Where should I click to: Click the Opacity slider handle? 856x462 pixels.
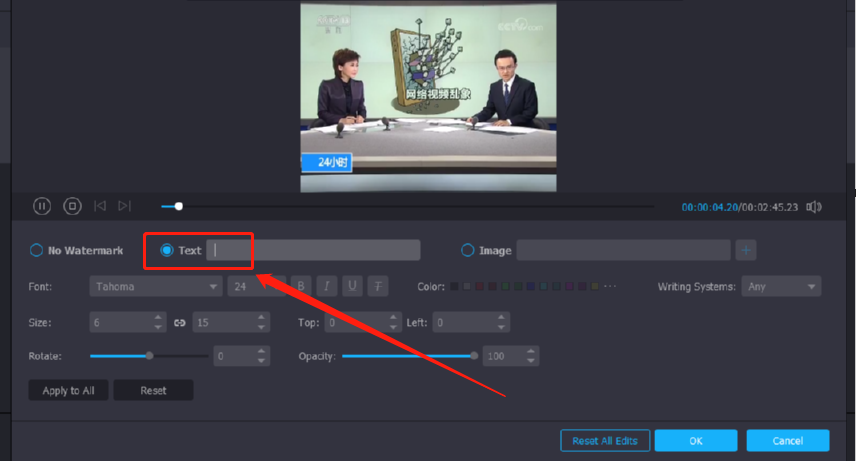click(x=474, y=356)
